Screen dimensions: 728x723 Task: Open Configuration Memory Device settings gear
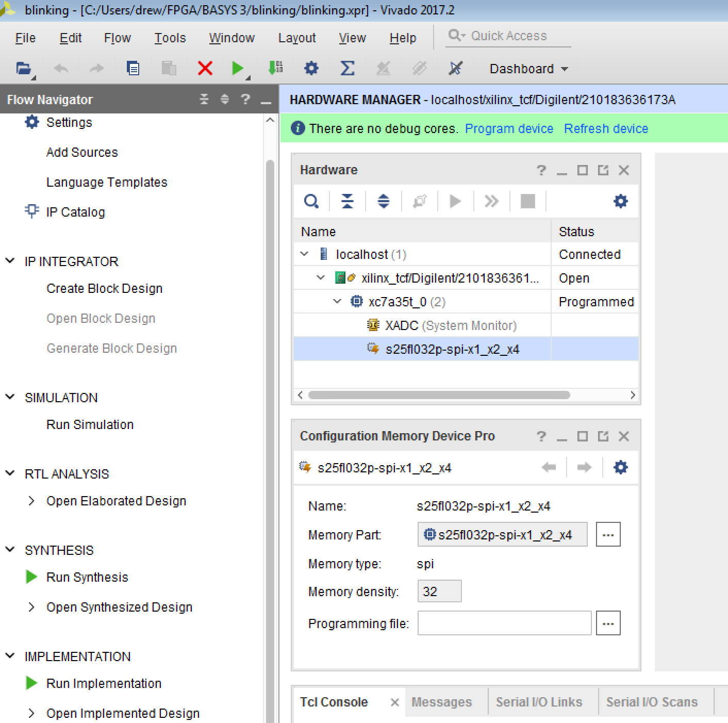[x=621, y=467]
